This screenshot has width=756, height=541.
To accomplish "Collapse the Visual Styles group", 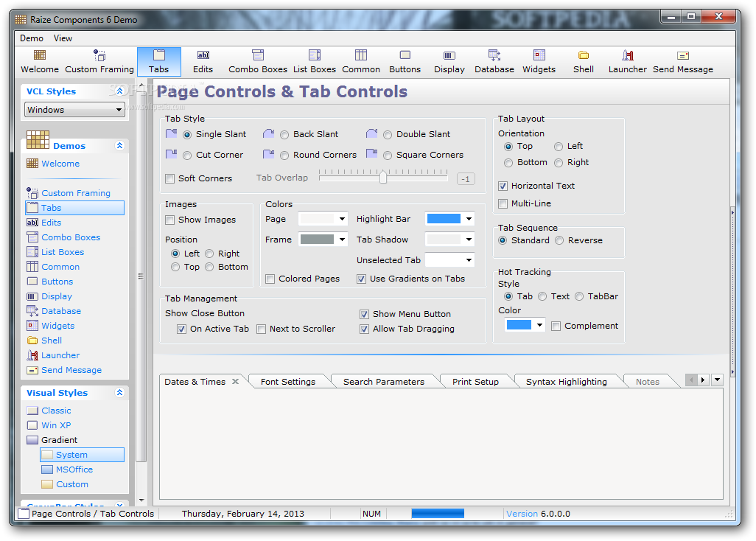I will pyautogui.click(x=119, y=393).
